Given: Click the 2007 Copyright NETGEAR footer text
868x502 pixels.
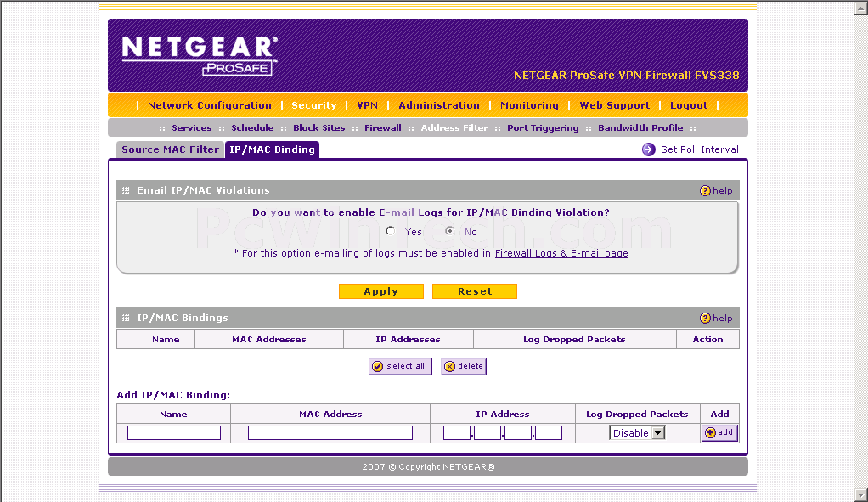Looking at the screenshot, I should 428,466.
